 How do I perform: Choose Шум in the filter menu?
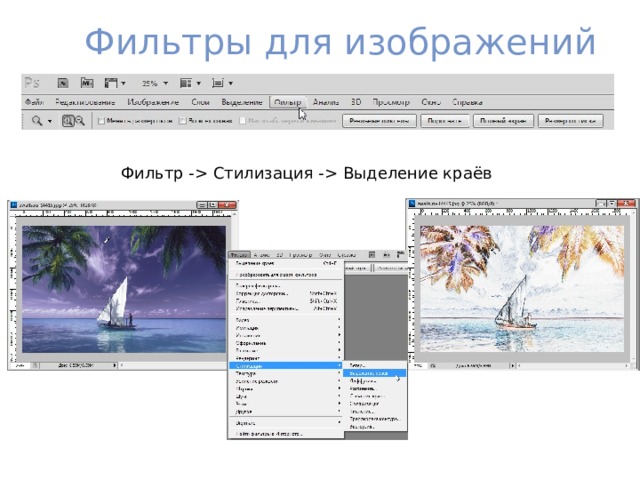click(x=286, y=396)
